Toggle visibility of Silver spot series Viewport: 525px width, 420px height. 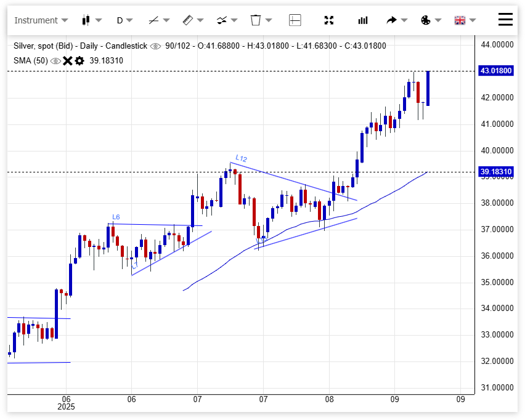[155, 46]
